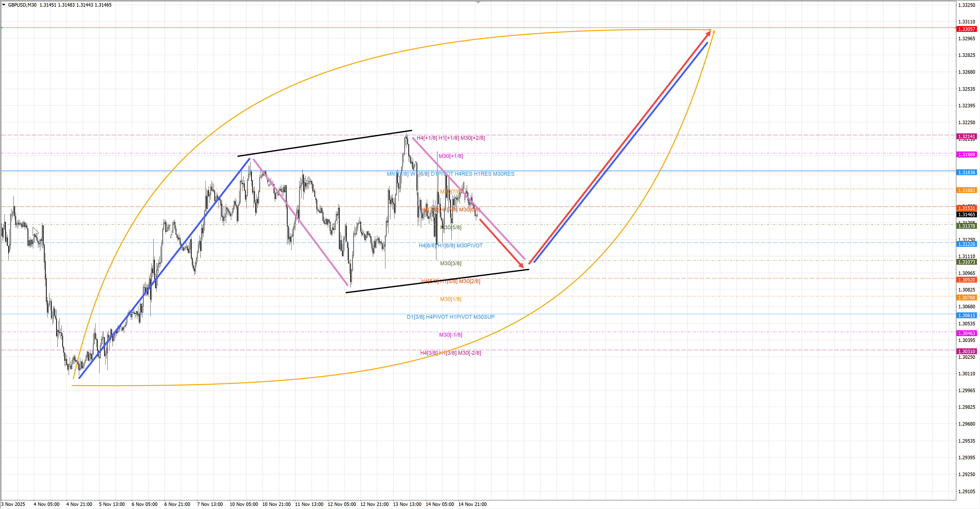Click the magenta 1.31989 price tag
The height and width of the screenshot is (509, 980).
click(966, 155)
